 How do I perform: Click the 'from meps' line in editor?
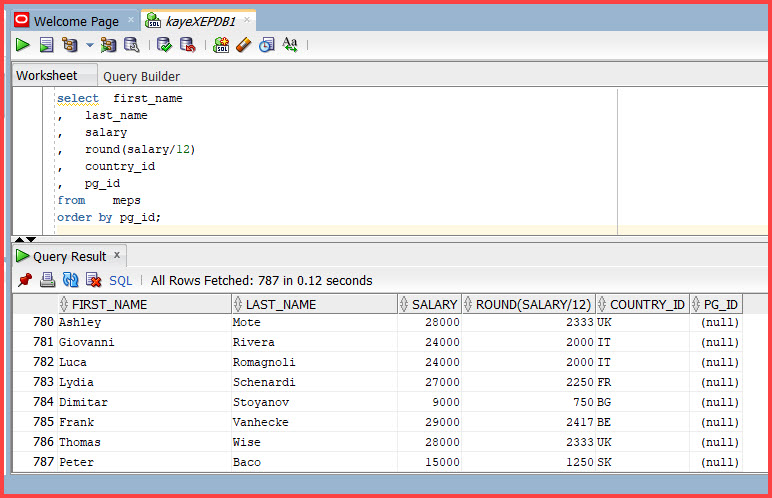coord(98,200)
